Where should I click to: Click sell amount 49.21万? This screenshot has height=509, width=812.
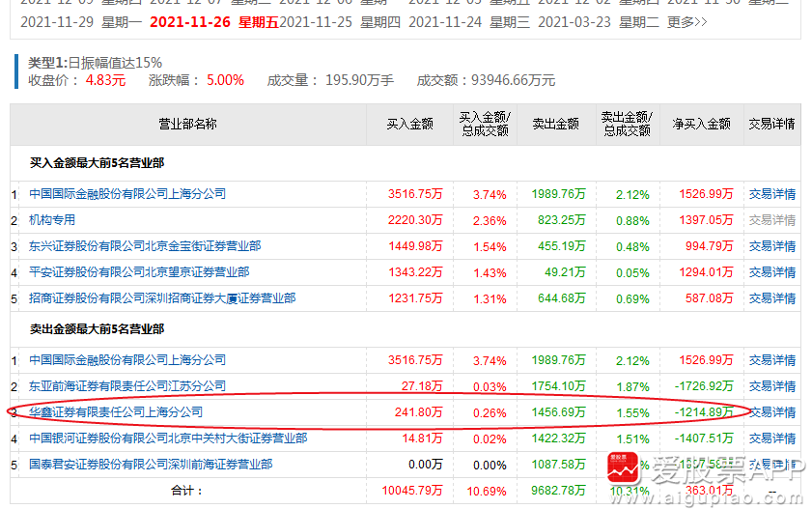pos(565,272)
